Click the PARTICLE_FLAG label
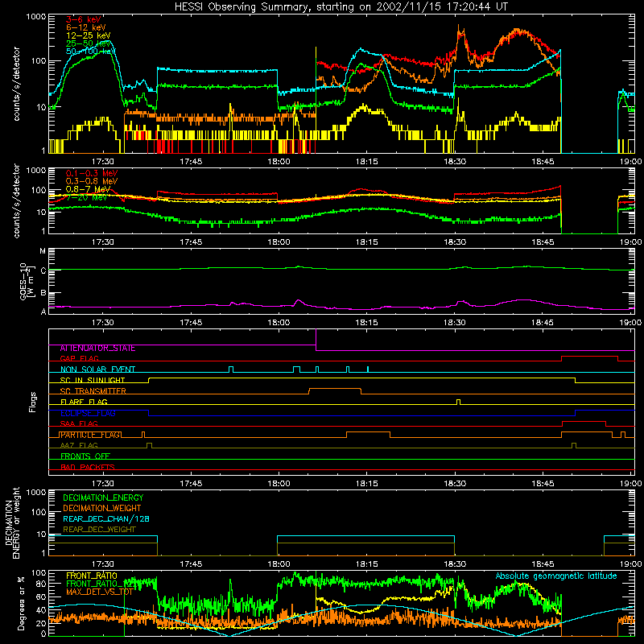Viewport: 644px width, 644px height. click(90, 435)
